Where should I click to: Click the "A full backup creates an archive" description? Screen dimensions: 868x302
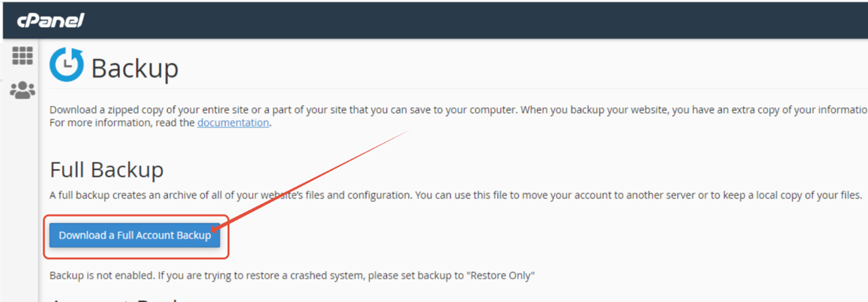455,195
